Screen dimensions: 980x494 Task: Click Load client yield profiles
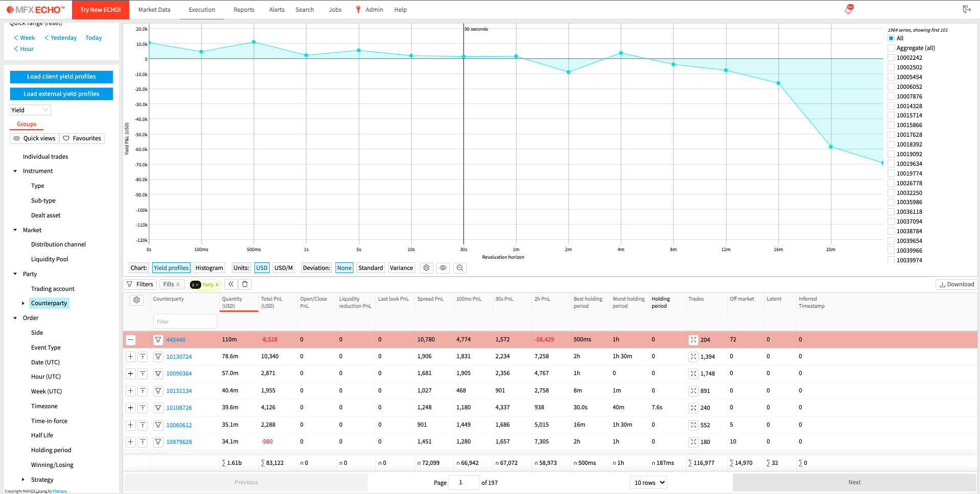(x=61, y=77)
